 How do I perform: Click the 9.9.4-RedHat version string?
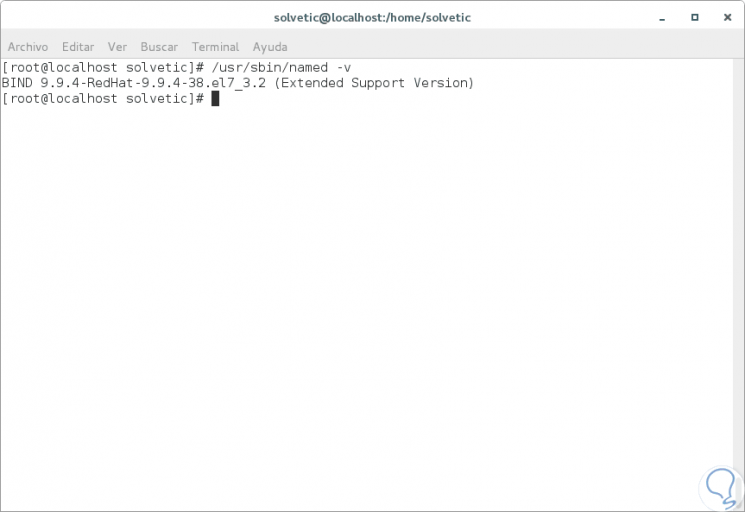pyautogui.click(x=152, y=83)
